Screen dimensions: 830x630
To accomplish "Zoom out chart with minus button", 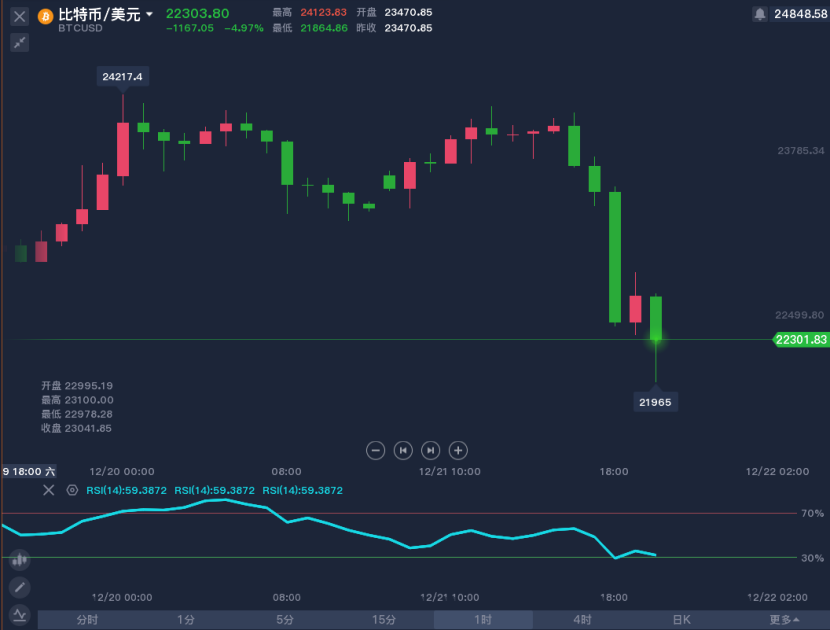I will click(375, 451).
